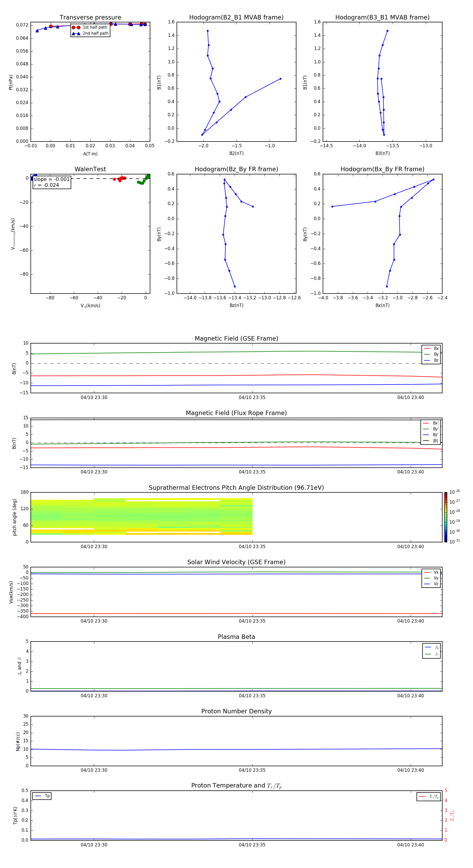This screenshot has height=868, width=473.
Task: Click 'pitch angle (deg)' axis label
Action: pos(14,517)
